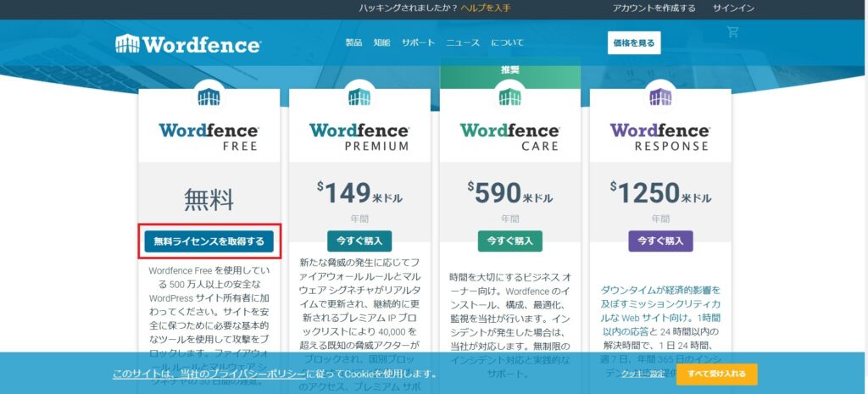Viewport: 868px width, 394px height.
Task: Click the $1250 price text
Action: point(660,193)
